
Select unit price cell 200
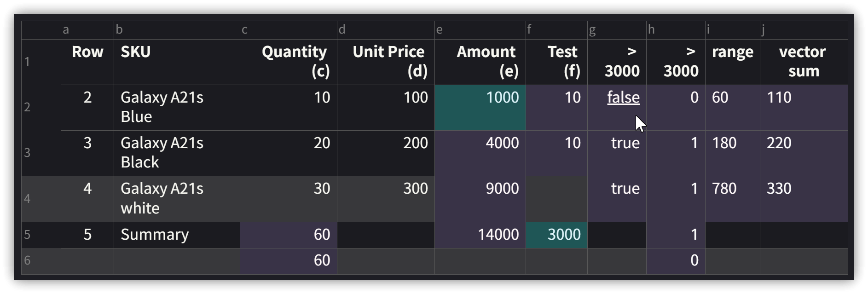tap(386, 153)
